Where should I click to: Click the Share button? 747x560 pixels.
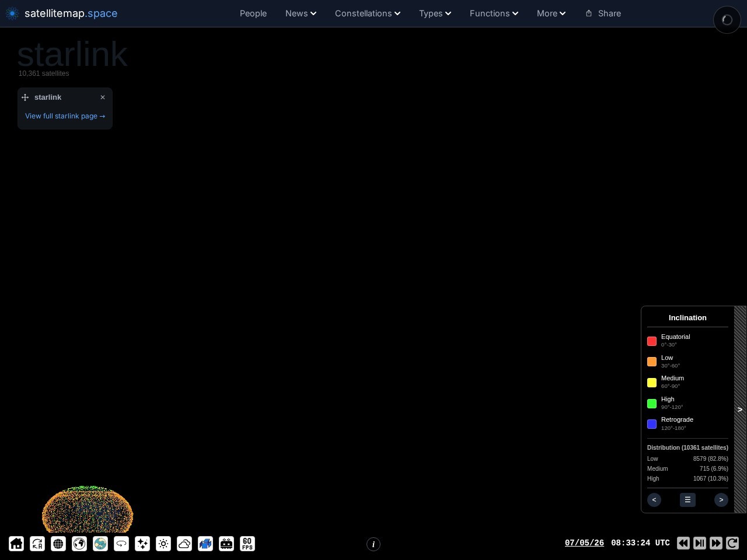pyautogui.click(x=603, y=13)
